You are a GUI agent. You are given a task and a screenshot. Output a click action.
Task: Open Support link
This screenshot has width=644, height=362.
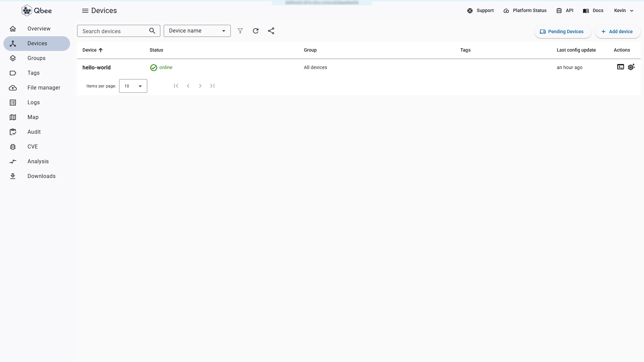point(480,11)
